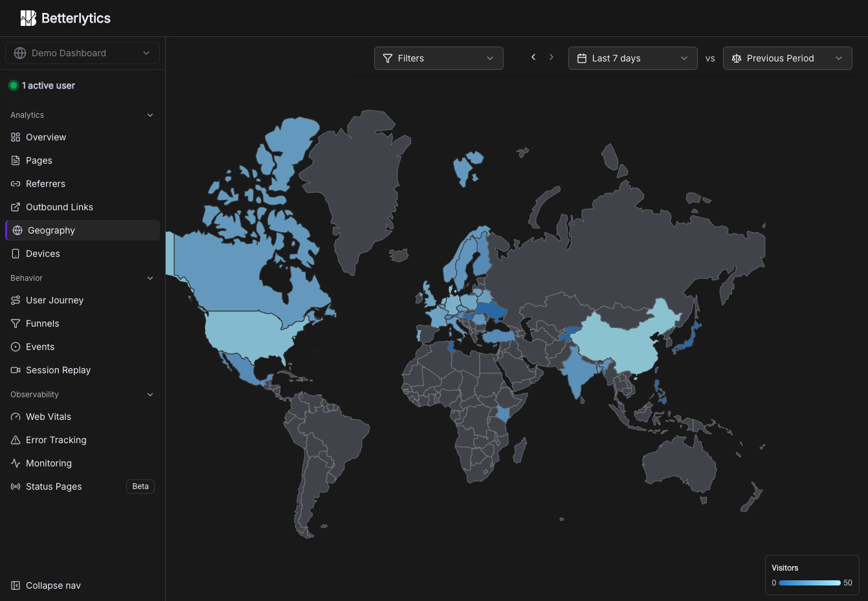The image size is (868, 601).
Task: Click the Devices phone icon
Action: click(x=16, y=254)
